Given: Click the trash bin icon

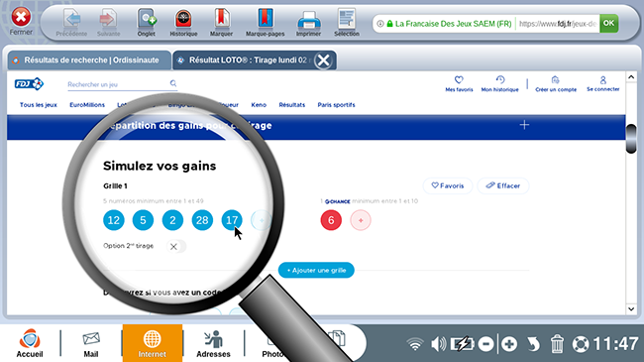Looking at the screenshot, I should tap(557, 344).
